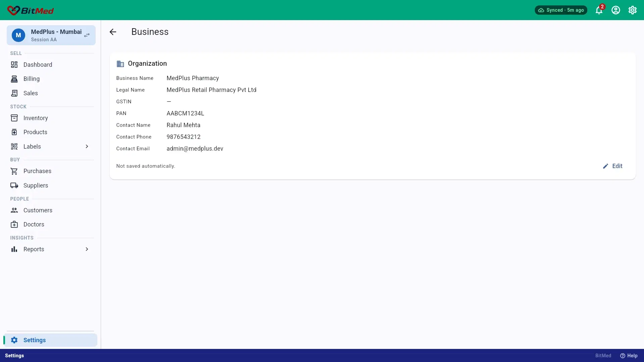Click contact name Rahul Mehta
The height and width of the screenshot is (362, 644).
tap(183, 125)
